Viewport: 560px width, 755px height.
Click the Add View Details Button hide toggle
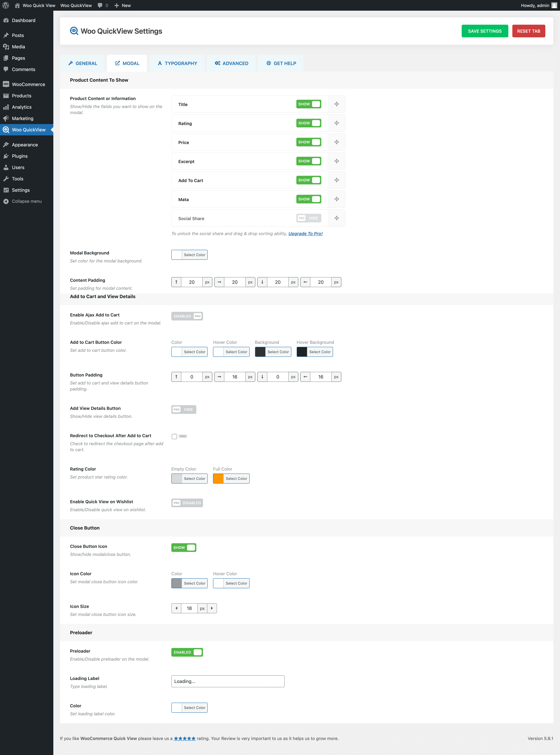pyautogui.click(x=184, y=409)
